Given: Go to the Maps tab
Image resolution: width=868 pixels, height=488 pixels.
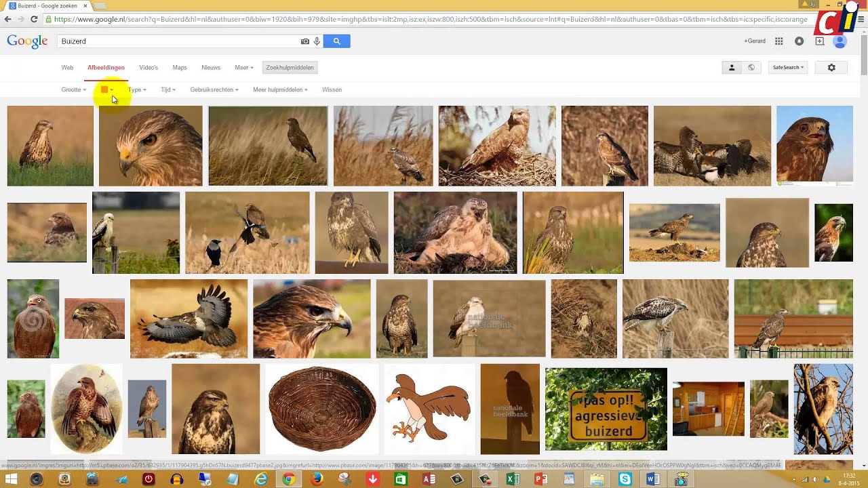Looking at the screenshot, I should (x=180, y=68).
